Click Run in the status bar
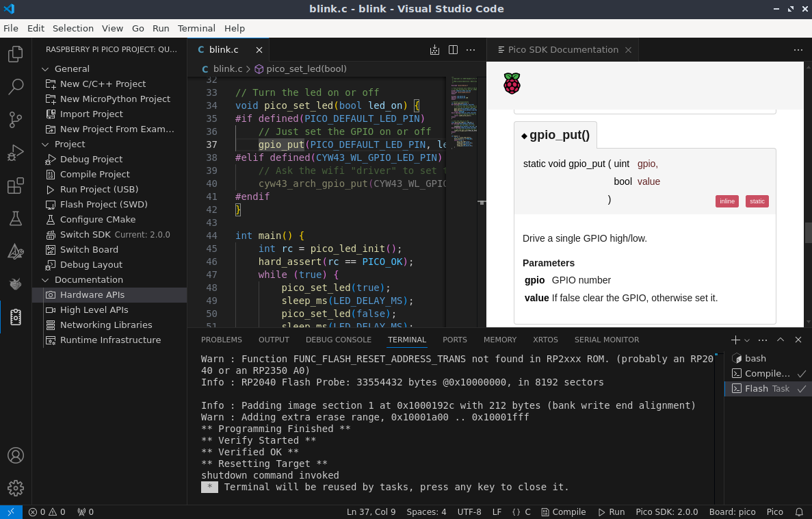This screenshot has width=812, height=519. pos(612,511)
